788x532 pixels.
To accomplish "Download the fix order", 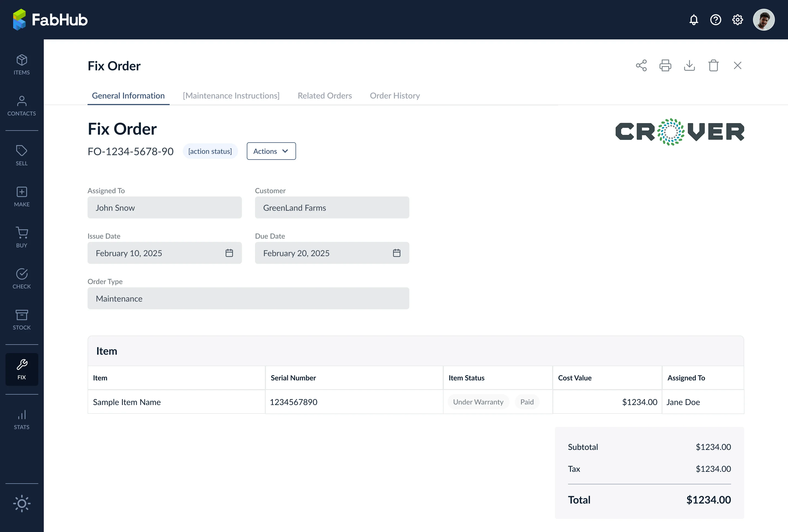I will pyautogui.click(x=689, y=65).
